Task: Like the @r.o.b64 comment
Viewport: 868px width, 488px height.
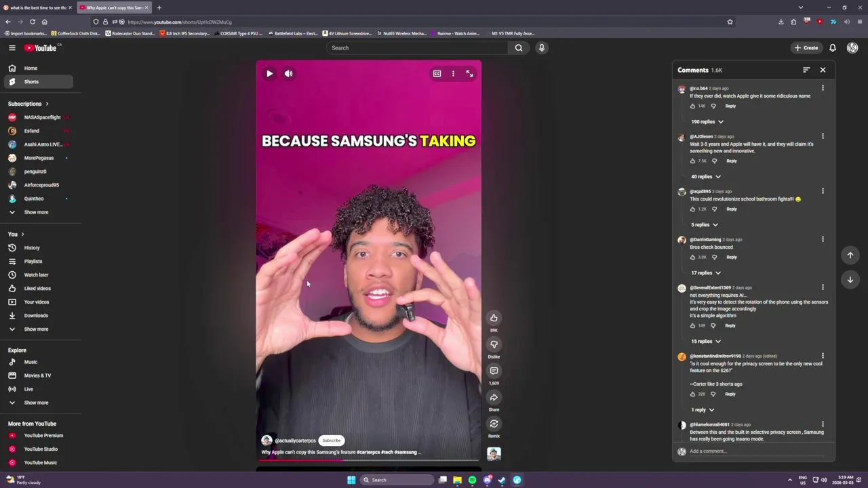Action: [x=692, y=106]
